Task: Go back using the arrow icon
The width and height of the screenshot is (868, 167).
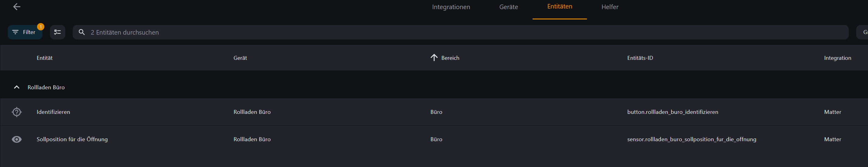Action: click(x=16, y=7)
